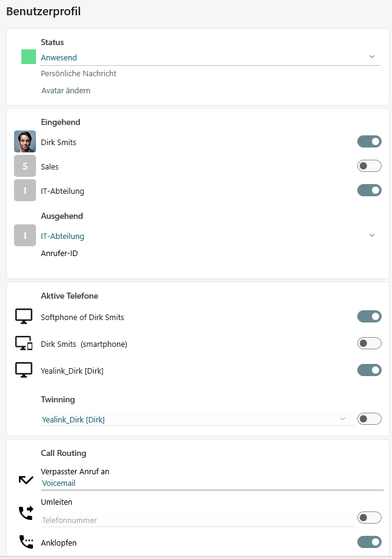Open the Voicemail link under Verpasster Anruf

coord(59,482)
